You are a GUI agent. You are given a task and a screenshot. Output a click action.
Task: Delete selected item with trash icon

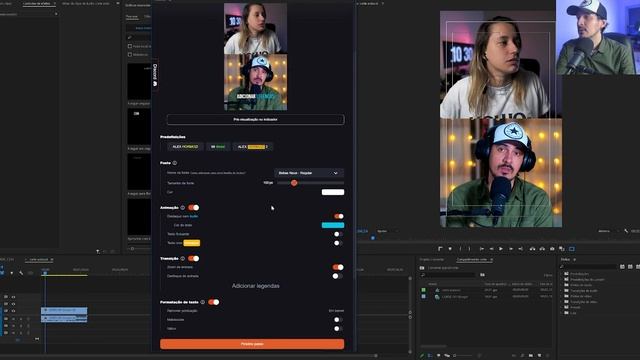coord(548,356)
